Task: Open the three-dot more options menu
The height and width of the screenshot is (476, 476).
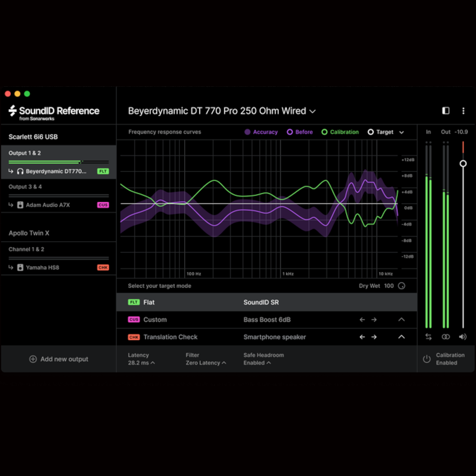Action: pos(463,111)
